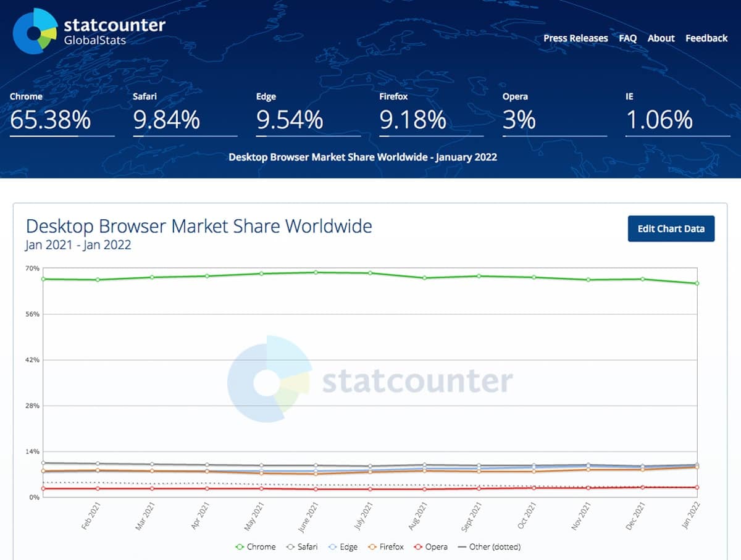741x560 pixels.
Task: Go to the About page
Action: pos(661,38)
